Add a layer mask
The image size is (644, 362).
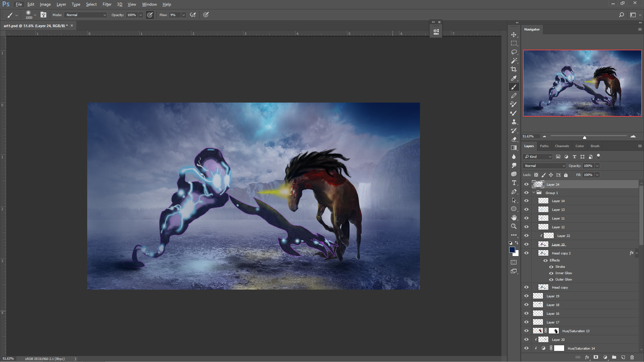coord(596,357)
